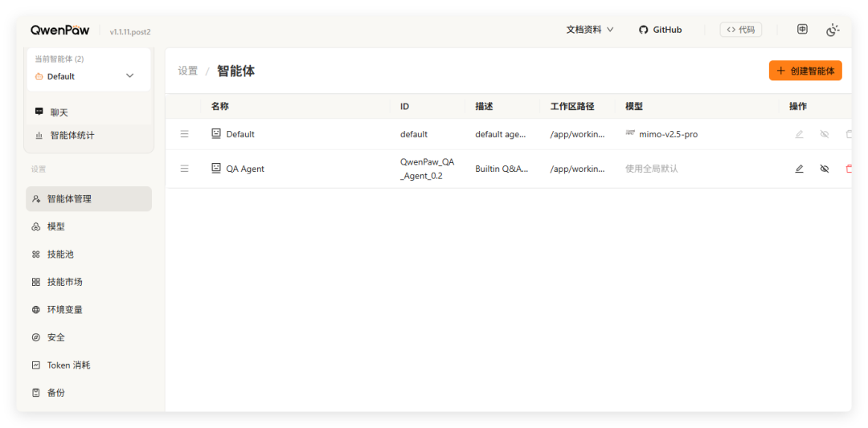Click the 创建智能体 button
The height and width of the screenshot is (428, 868).
pyautogui.click(x=805, y=71)
